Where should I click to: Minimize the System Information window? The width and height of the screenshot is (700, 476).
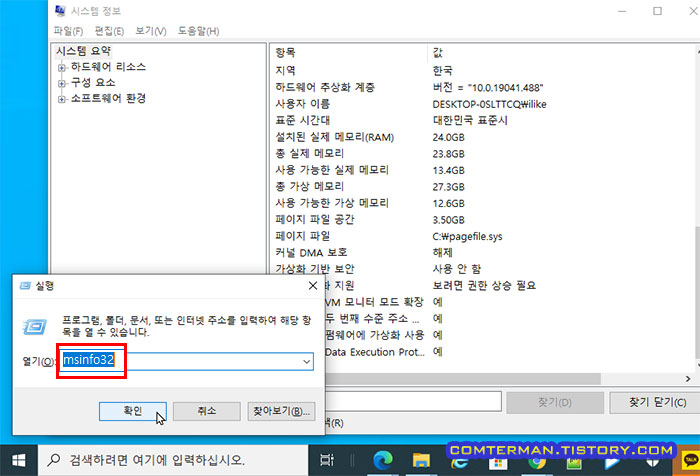[x=622, y=11]
